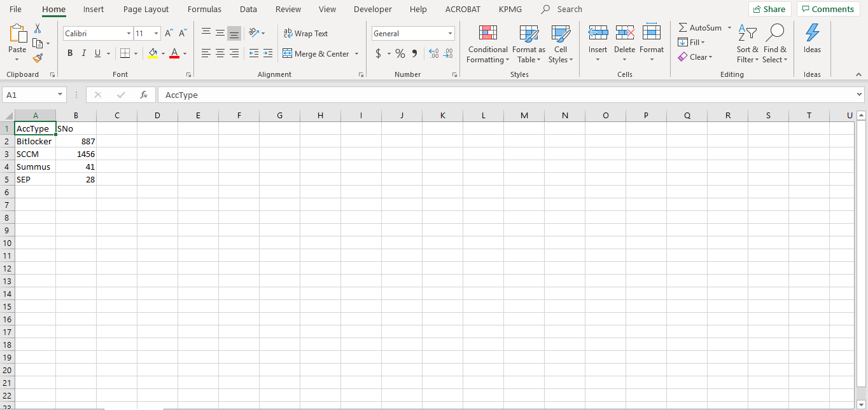
Task: Click Increase Decimal icon
Action: [434, 53]
